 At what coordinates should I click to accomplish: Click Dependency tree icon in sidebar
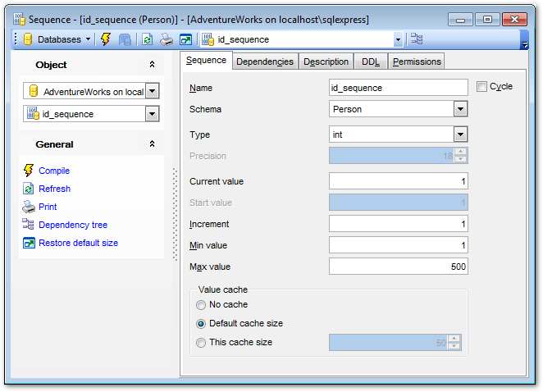pos(29,225)
